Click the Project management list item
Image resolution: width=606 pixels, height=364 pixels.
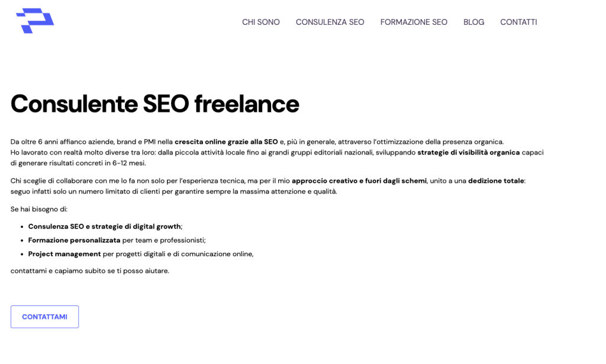(141, 255)
